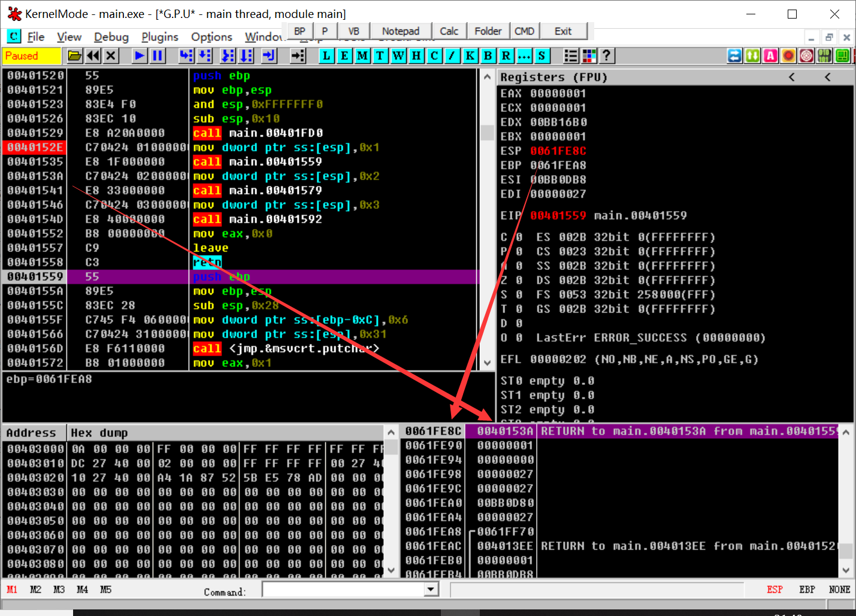Click the binary 010101 plugin icon
This screenshot has height=616, width=856.
point(825,56)
